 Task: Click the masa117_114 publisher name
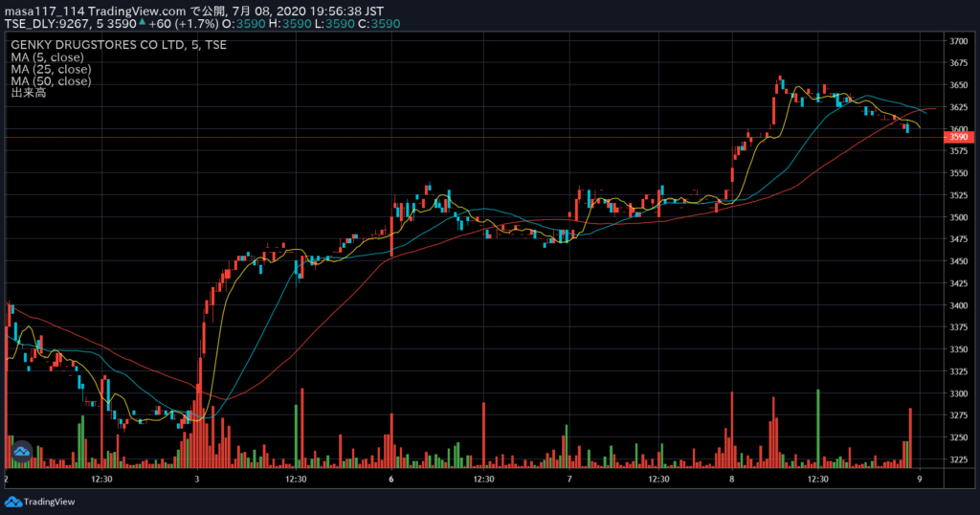coord(44,11)
